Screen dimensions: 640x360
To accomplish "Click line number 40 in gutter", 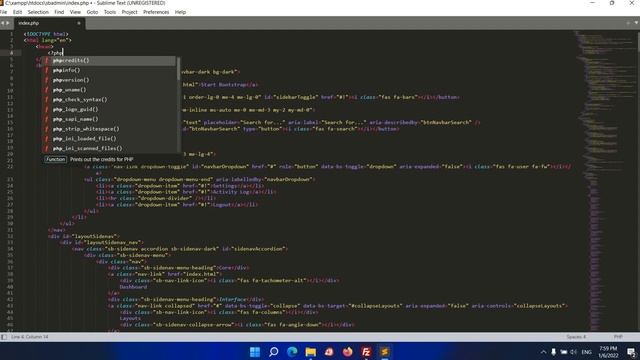I will 10,287.
